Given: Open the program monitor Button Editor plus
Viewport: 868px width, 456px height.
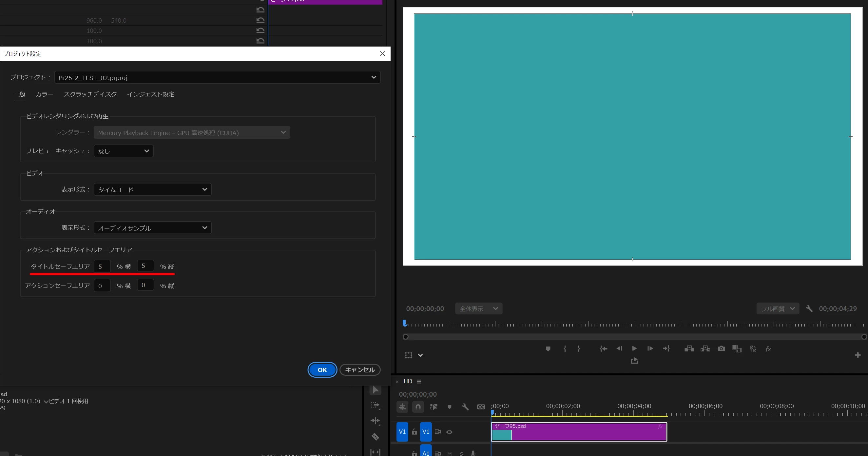Looking at the screenshot, I should point(858,355).
